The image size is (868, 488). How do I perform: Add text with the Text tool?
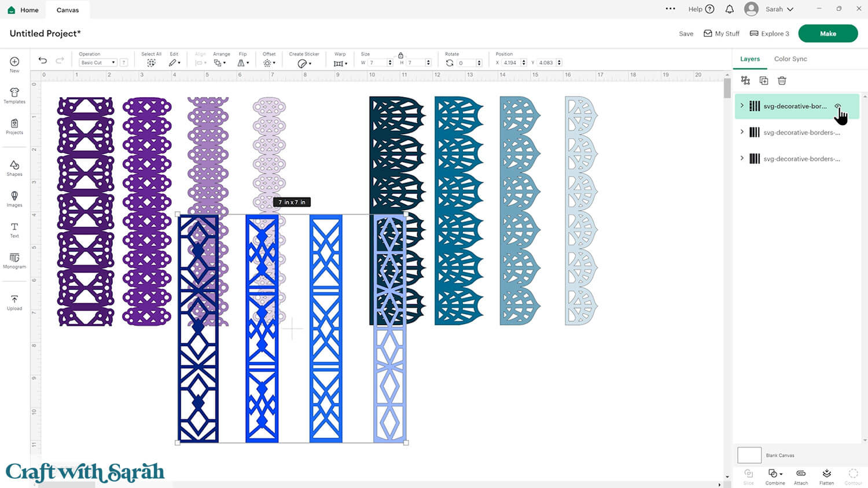[14, 230]
